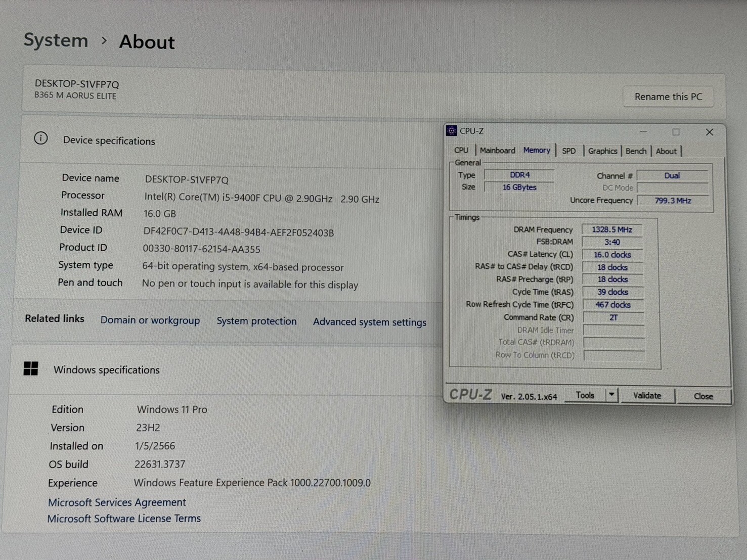The image size is (747, 560).
Task: Click the Tools button in CPU-Z
Action: 585,395
